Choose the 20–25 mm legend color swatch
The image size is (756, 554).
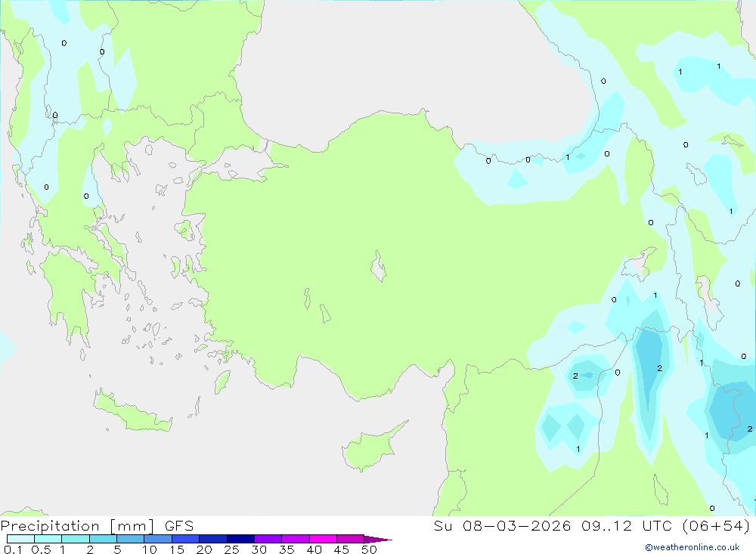click(212, 539)
